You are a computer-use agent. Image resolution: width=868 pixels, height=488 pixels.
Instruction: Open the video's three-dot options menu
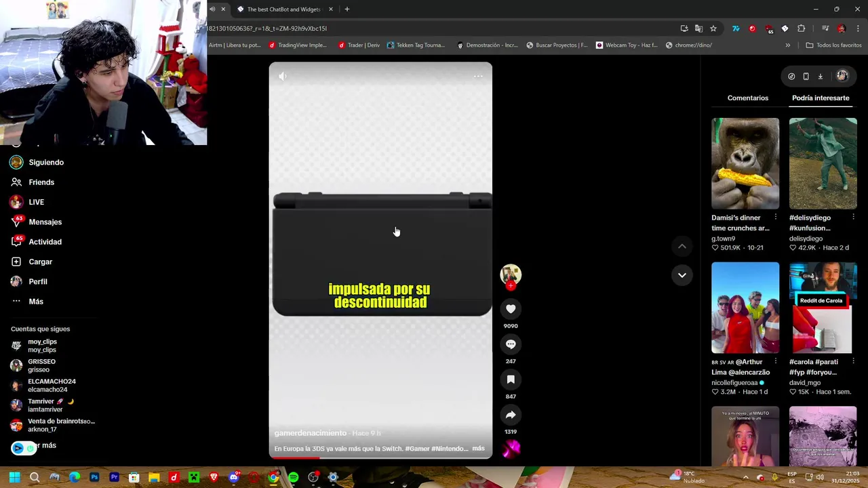click(478, 76)
